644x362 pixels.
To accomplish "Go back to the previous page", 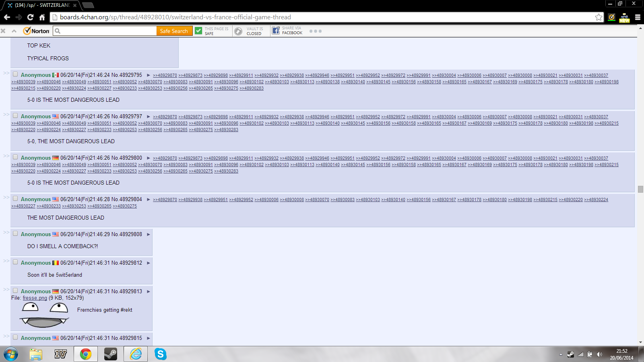I will pyautogui.click(x=7, y=17).
